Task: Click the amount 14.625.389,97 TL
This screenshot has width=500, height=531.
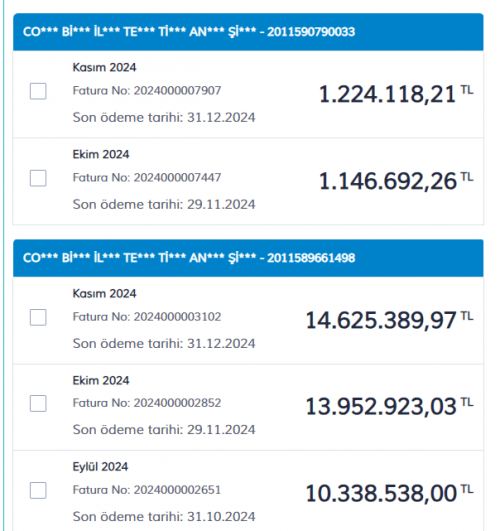Action: tap(389, 320)
